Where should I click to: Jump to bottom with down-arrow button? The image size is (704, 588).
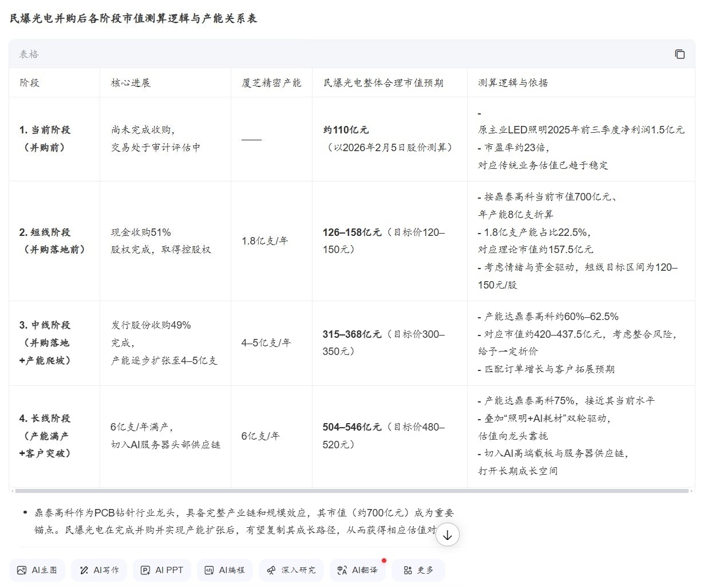tap(448, 535)
